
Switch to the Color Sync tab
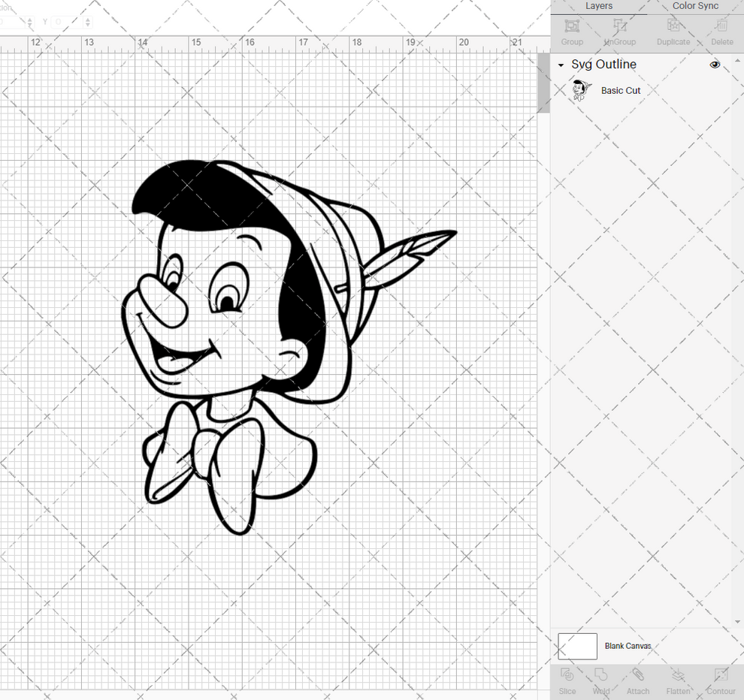(694, 6)
